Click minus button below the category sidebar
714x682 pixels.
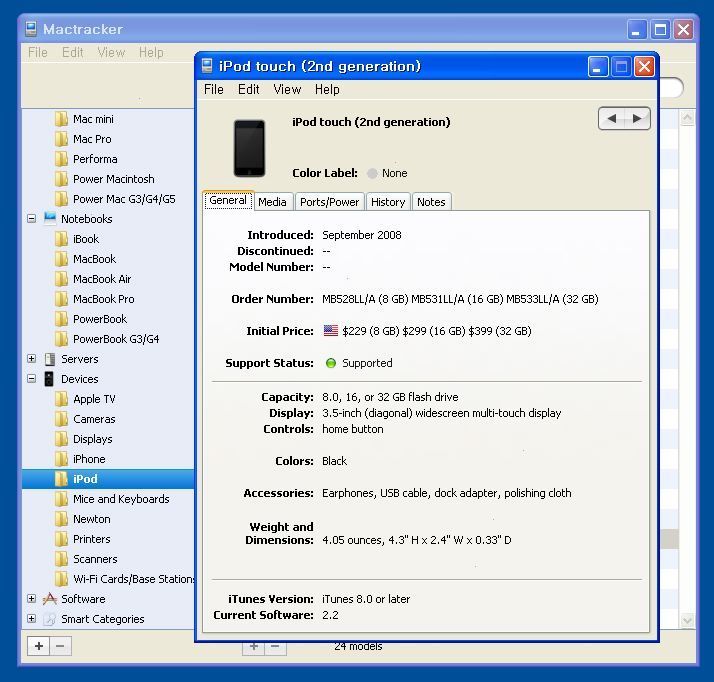[60, 646]
